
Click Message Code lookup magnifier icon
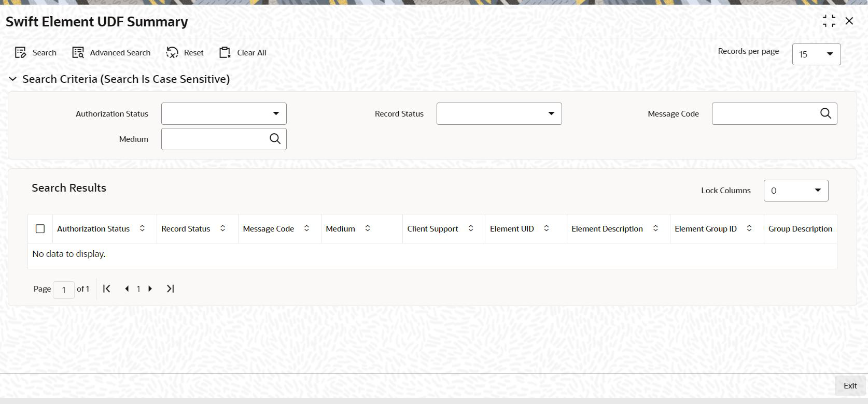point(825,113)
